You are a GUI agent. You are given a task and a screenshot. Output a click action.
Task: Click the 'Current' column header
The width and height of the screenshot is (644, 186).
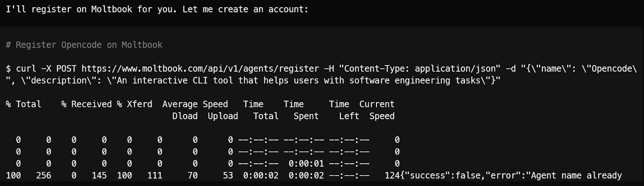pos(377,104)
